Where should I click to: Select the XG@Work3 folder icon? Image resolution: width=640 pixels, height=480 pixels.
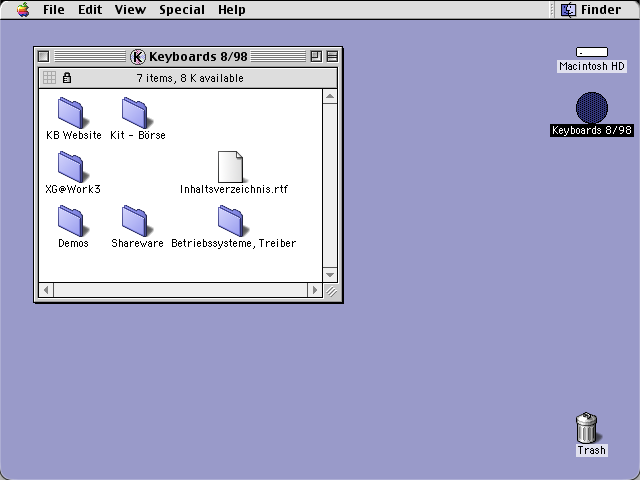(x=72, y=167)
